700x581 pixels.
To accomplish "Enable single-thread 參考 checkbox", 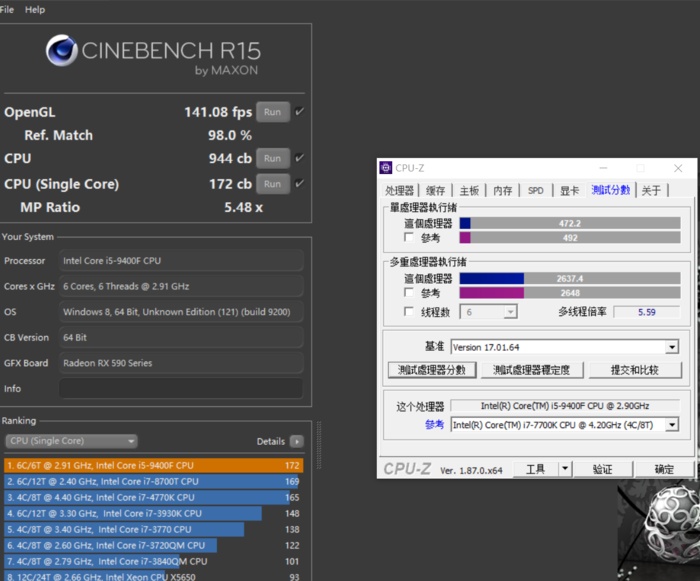I will [x=408, y=237].
